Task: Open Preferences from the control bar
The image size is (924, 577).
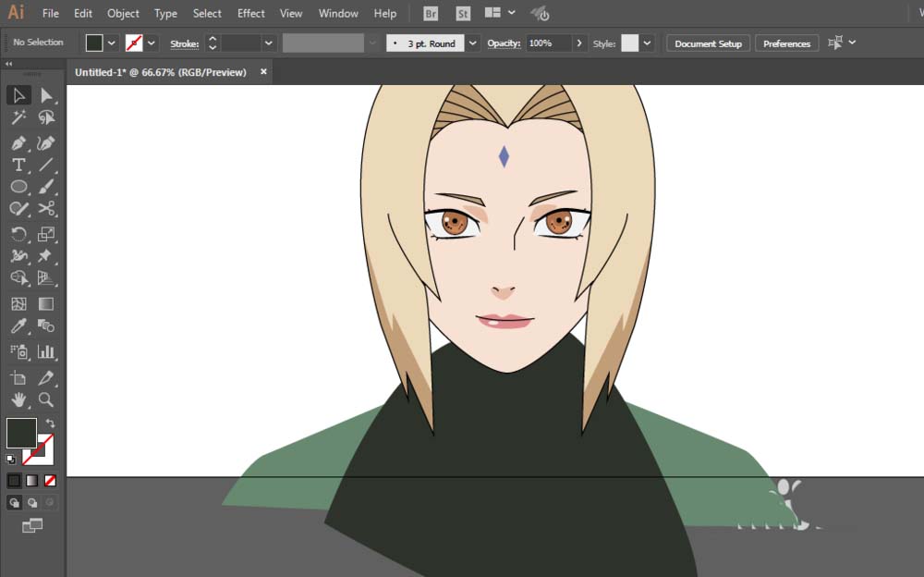Action: click(786, 43)
